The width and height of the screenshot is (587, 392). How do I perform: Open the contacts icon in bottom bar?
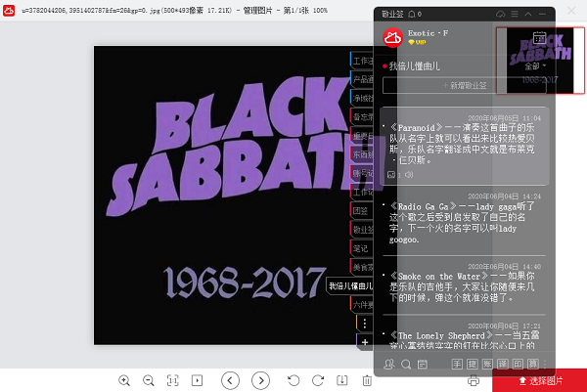pos(389,364)
